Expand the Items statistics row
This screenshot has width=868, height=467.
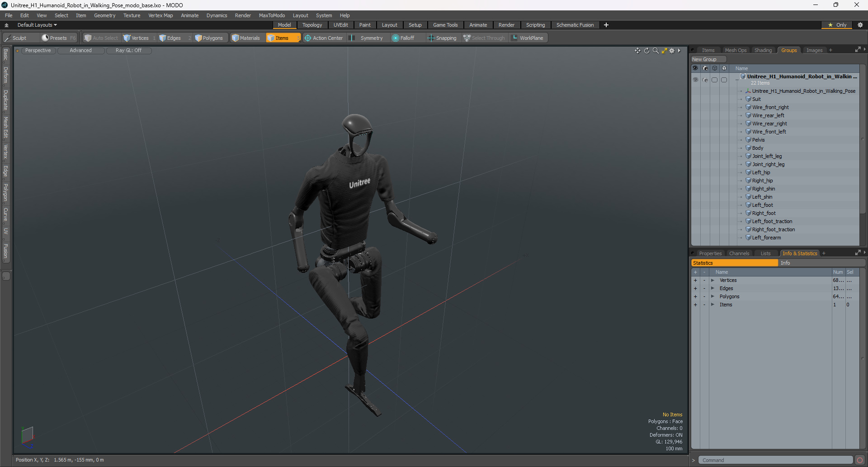pyautogui.click(x=712, y=305)
